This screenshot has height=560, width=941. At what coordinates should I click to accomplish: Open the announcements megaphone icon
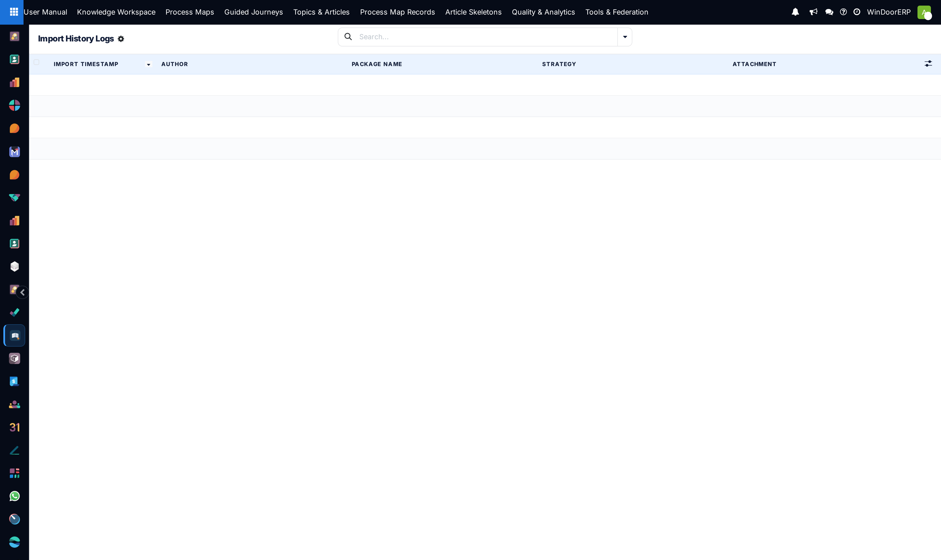(813, 12)
